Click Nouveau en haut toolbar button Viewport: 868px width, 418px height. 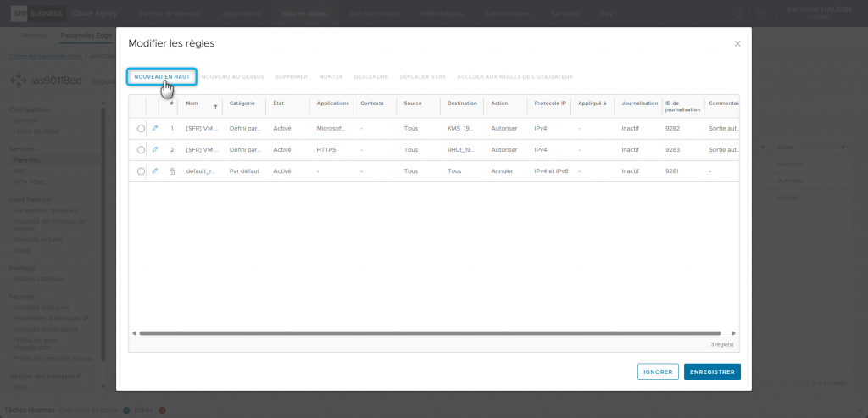coord(162,76)
